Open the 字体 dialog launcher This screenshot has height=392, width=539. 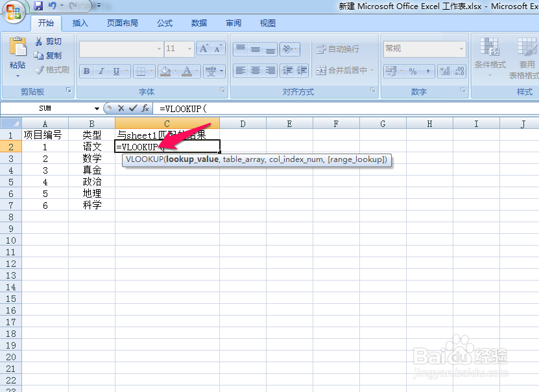pyautogui.click(x=222, y=90)
